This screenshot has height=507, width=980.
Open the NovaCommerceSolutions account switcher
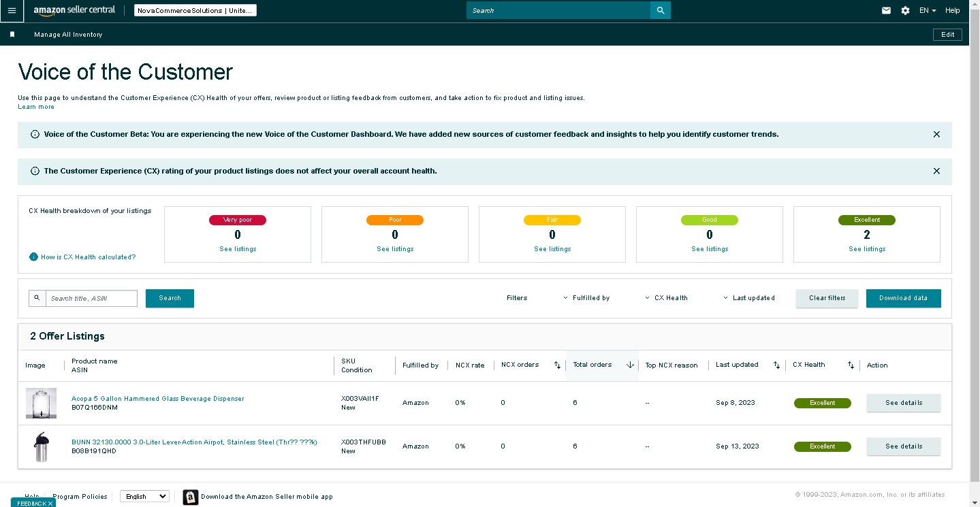[x=195, y=11]
